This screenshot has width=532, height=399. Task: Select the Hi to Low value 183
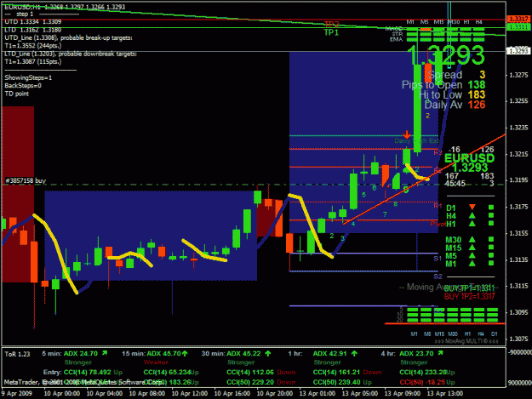click(x=477, y=94)
